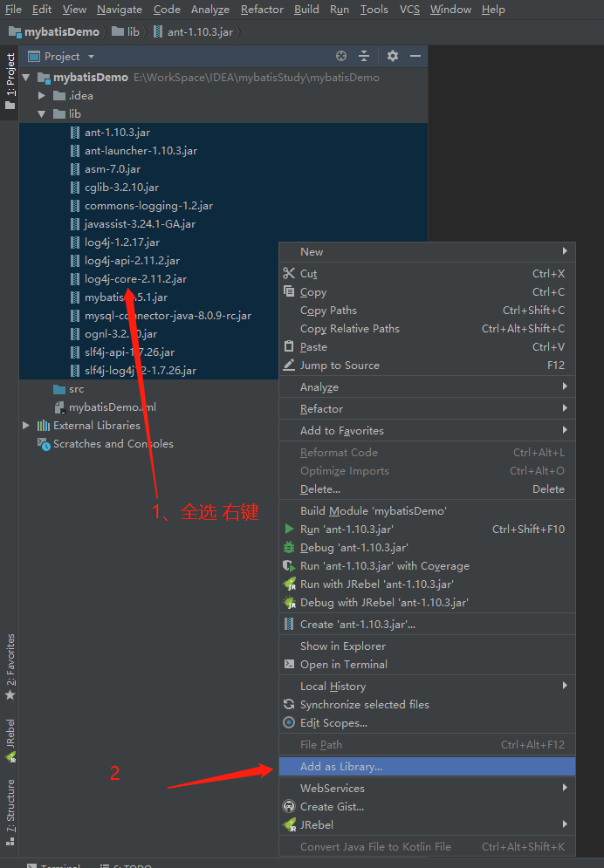Image resolution: width=604 pixels, height=868 pixels.
Task: Open the 7: Structure tool window tab
Action: pyautogui.click(x=10, y=811)
